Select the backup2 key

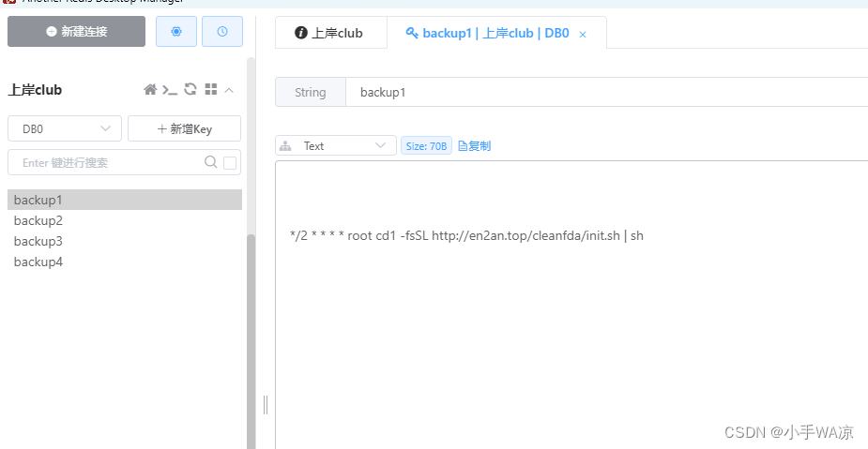125,220
